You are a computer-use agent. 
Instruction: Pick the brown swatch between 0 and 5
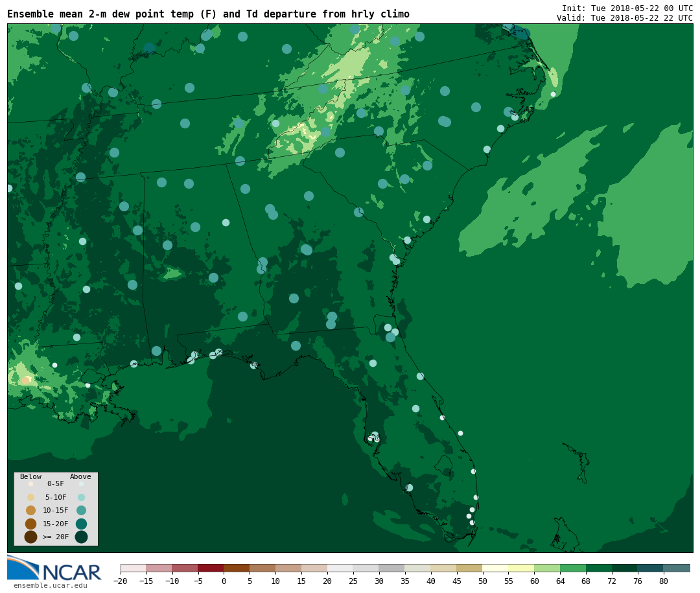[237, 568]
